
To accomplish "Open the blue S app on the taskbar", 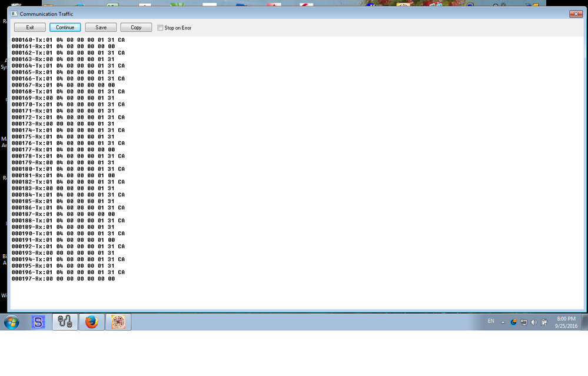I will [38, 322].
